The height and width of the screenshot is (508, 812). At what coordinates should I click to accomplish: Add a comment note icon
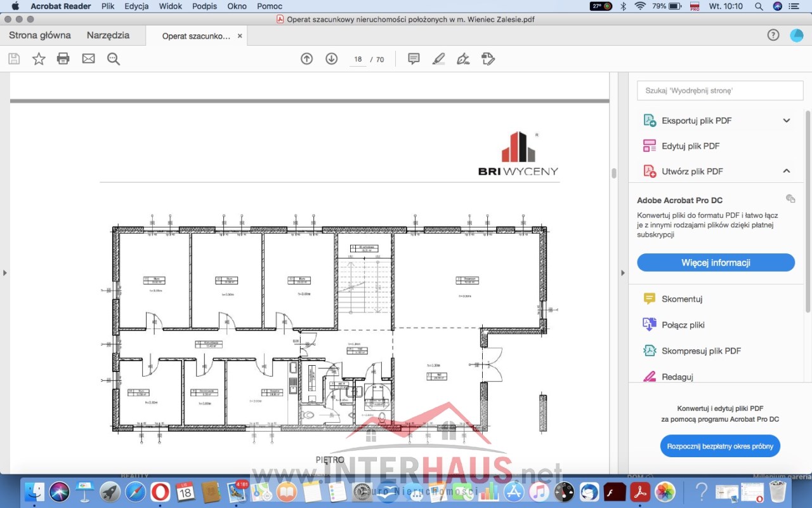[414, 59]
